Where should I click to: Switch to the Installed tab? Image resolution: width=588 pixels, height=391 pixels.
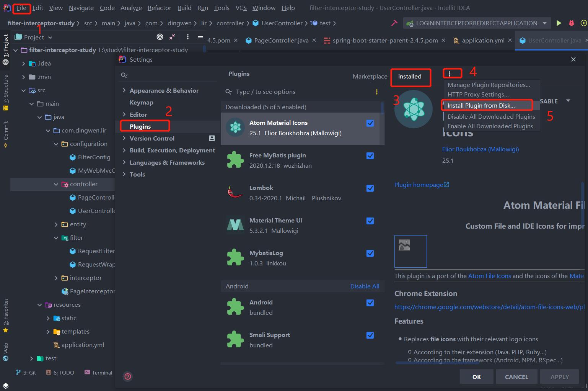pos(410,76)
